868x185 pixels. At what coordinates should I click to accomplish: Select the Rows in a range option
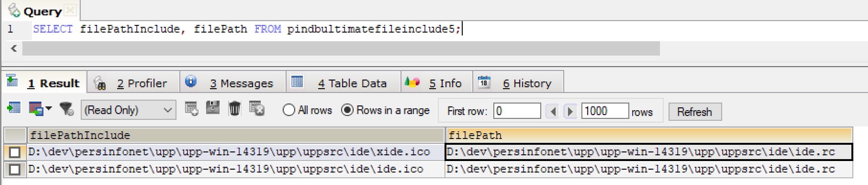tap(348, 110)
